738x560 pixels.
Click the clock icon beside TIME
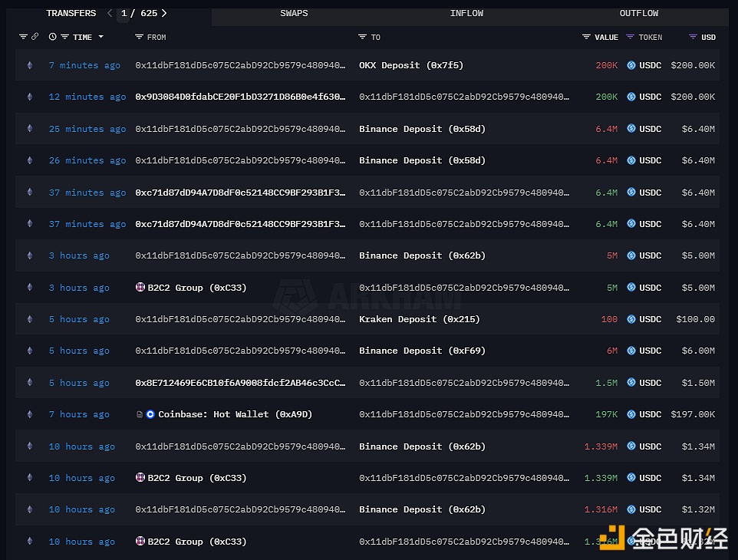pos(53,37)
